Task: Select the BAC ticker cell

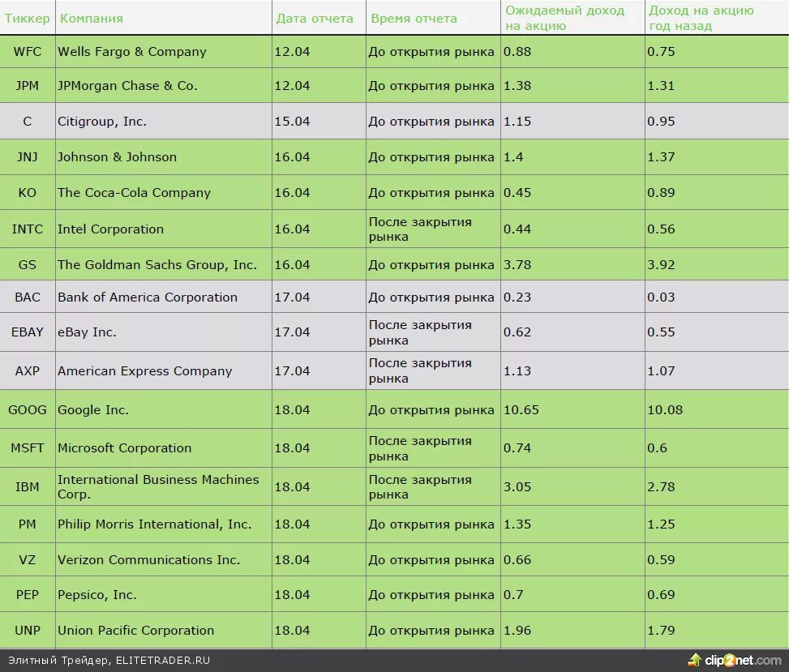Action: coord(28,297)
